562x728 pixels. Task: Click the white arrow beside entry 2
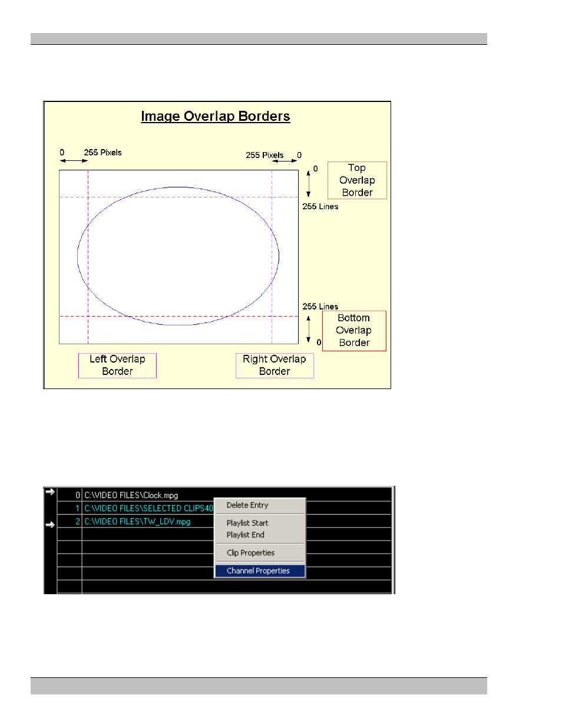50,524
